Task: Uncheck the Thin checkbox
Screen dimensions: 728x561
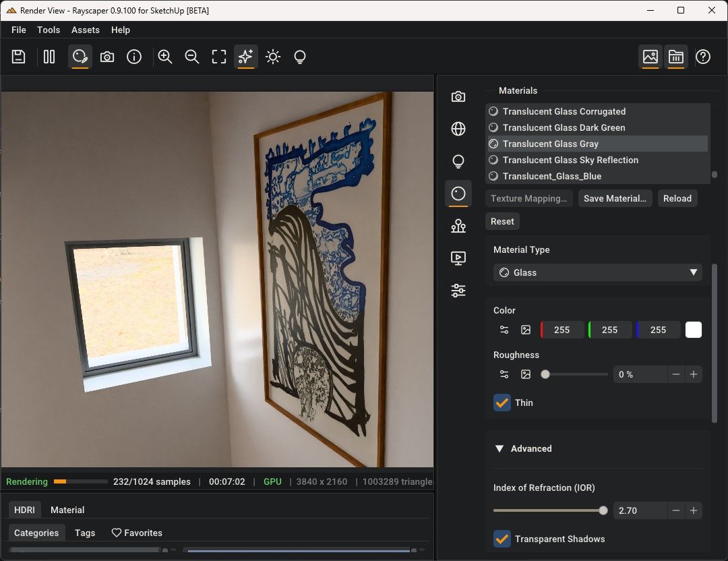Action: (x=502, y=403)
